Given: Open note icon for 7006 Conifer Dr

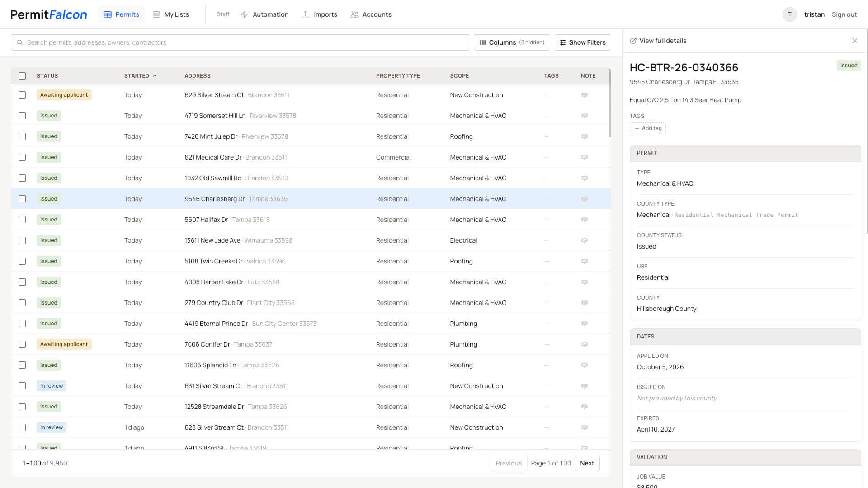Looking at the screenshot, I should [584, 344].
